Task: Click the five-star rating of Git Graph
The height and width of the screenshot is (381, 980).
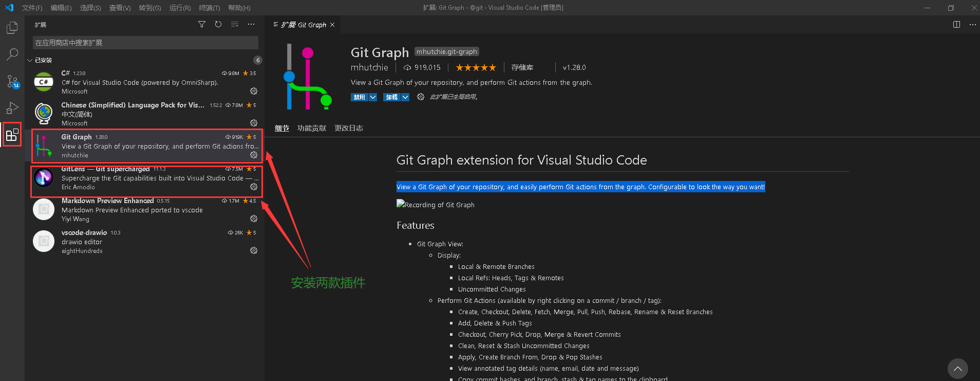Action: tap(476, 67)
